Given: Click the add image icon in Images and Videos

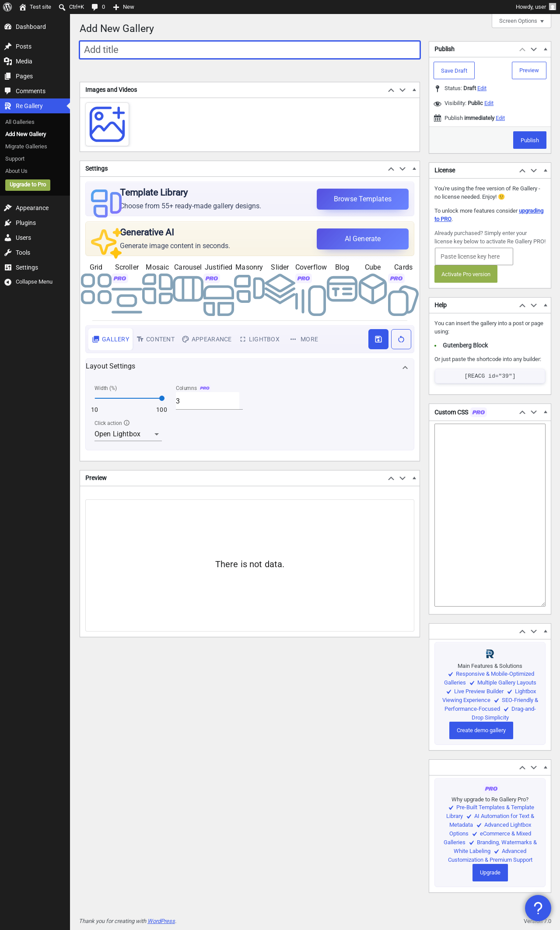Looking at the screenshot, I should click(x=107, y=124).
